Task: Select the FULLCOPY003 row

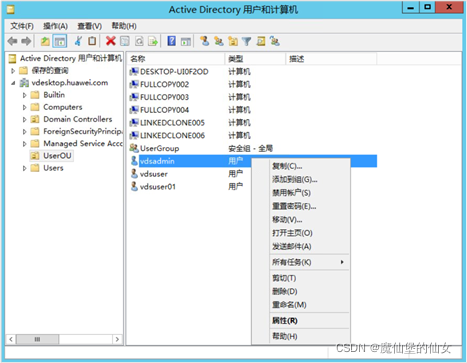Action: 252,97
